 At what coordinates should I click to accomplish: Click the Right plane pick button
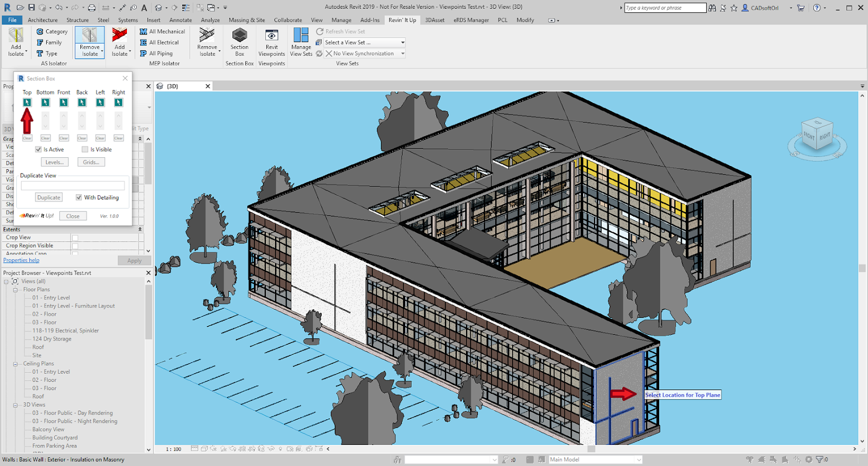click(x=118, y=103)
